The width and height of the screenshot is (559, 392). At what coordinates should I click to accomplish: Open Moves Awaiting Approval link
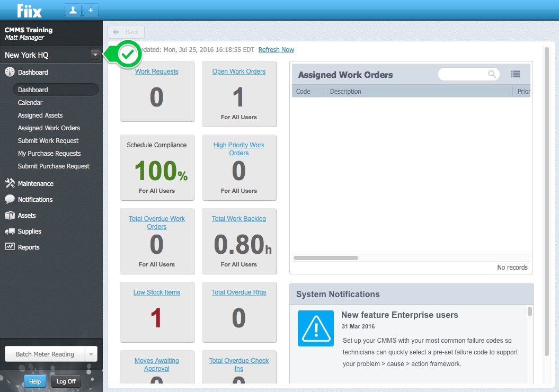pyautogui.click(x=156, y=364)
